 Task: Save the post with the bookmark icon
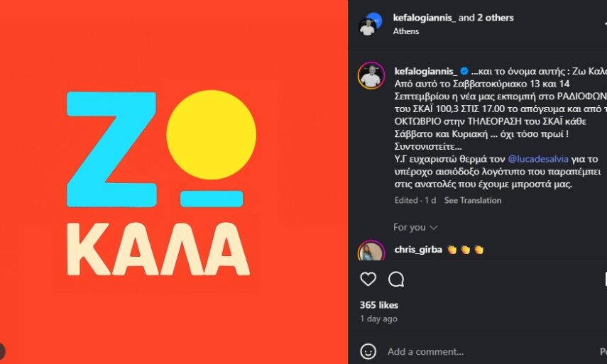(x=603, y=280)
